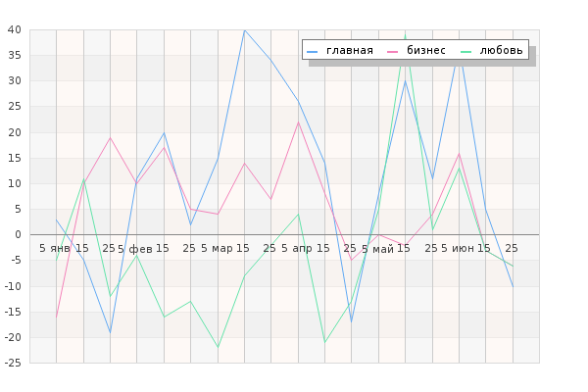Toggle the 'главная' series in the legend
Image resolution: width=588 pixels, height=392 pixels.
(x=340, y=51)
